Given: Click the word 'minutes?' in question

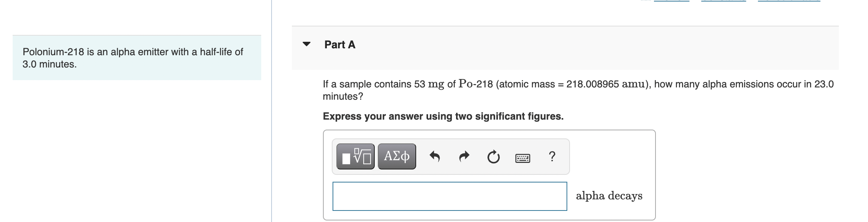Looking at the screenshot, I should tap(343, 96).
